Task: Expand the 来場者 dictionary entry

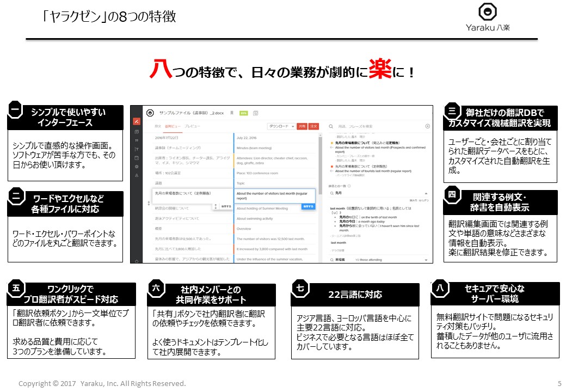Action: point(426,260)
